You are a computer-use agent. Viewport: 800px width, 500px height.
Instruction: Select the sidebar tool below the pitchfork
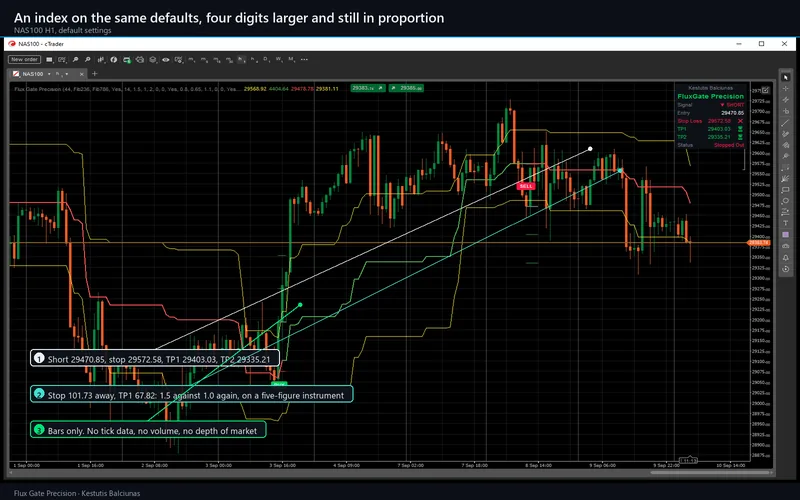click(x=786, y=167)
